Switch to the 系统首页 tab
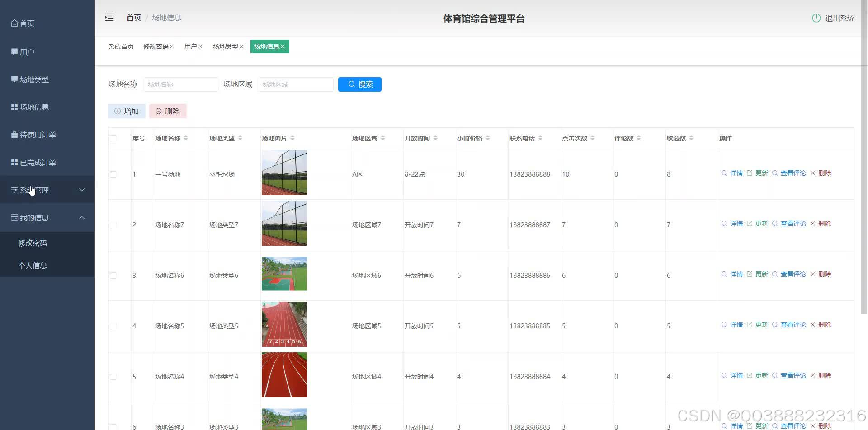868x430 pixels. tap(121, 47)
